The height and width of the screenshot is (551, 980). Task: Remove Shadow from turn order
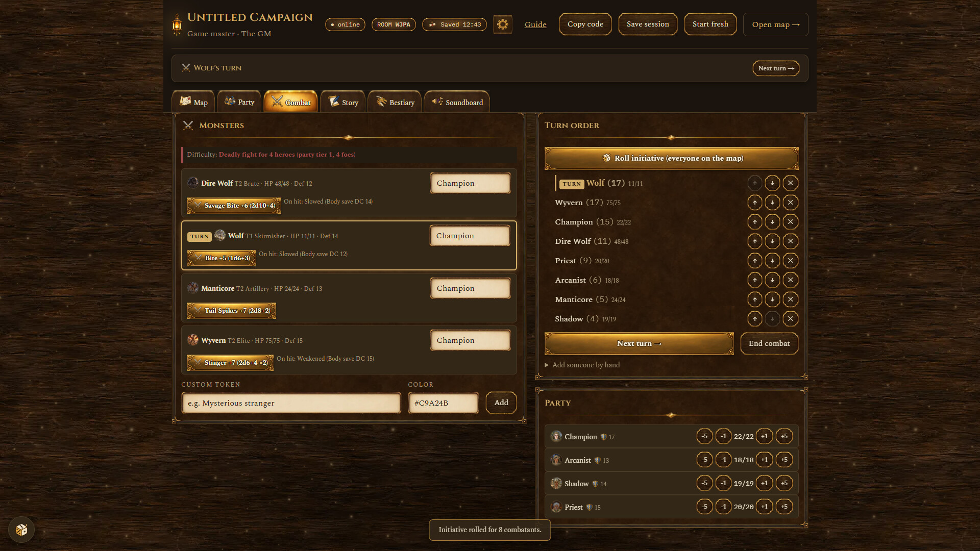(x=790, y=319)
